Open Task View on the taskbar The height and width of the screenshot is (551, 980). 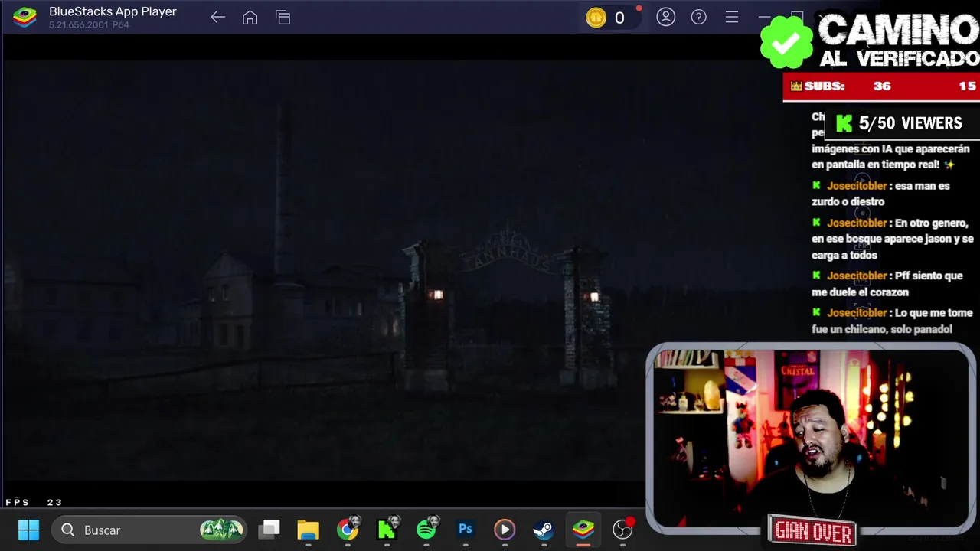[269, 530]
